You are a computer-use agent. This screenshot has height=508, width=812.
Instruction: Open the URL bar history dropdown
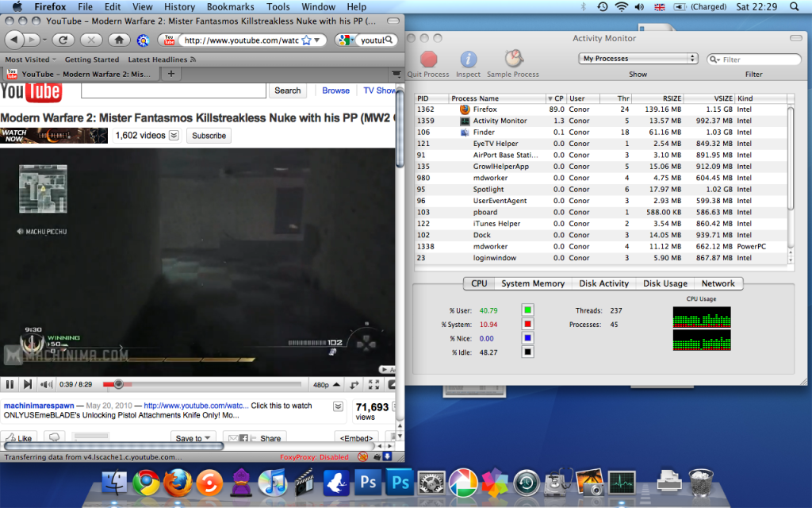click(317, 40)
